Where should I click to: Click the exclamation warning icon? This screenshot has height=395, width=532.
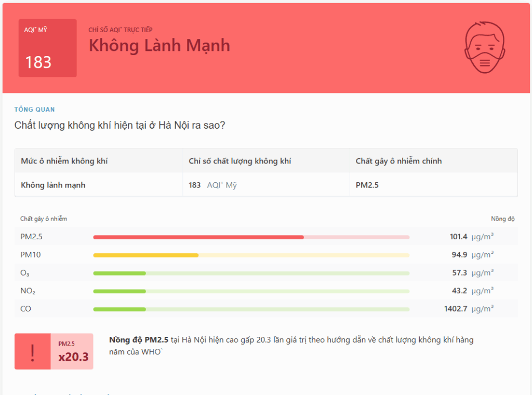(x=32, y=351)
